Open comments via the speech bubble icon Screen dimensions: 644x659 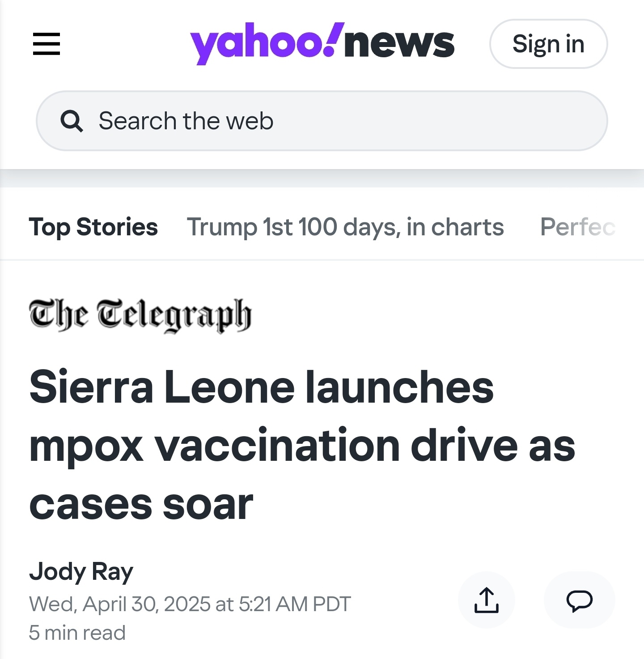pyautogui.click(x=580, y=600)
